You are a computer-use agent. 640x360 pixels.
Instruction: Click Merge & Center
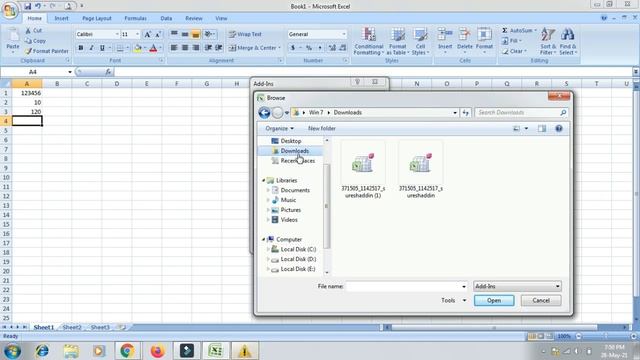pos(254,48)
